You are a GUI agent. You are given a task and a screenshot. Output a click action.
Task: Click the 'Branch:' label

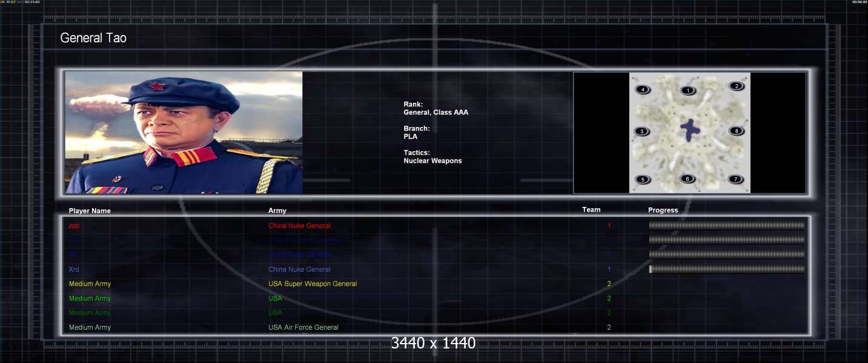(417, 129)
